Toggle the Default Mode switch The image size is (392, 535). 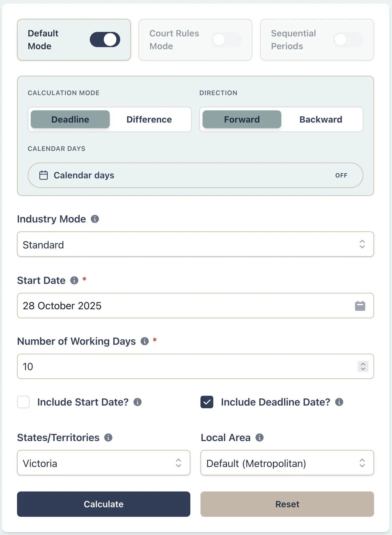coord(105,40)
